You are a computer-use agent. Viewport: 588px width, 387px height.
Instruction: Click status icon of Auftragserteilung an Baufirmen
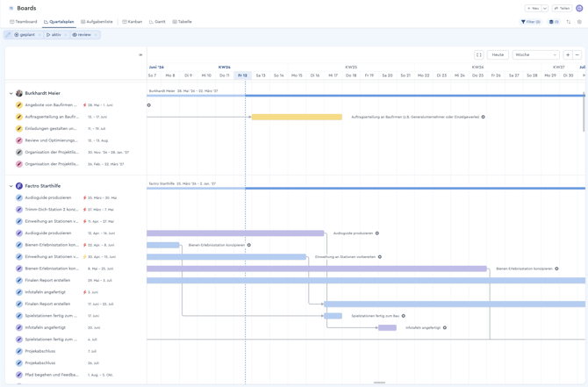(19, 117)
